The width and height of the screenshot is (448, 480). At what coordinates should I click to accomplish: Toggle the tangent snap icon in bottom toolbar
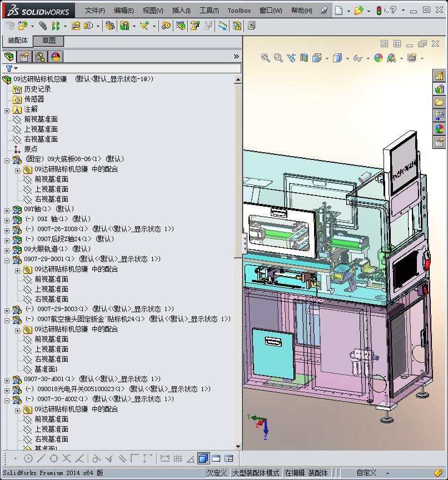(96, 458)
